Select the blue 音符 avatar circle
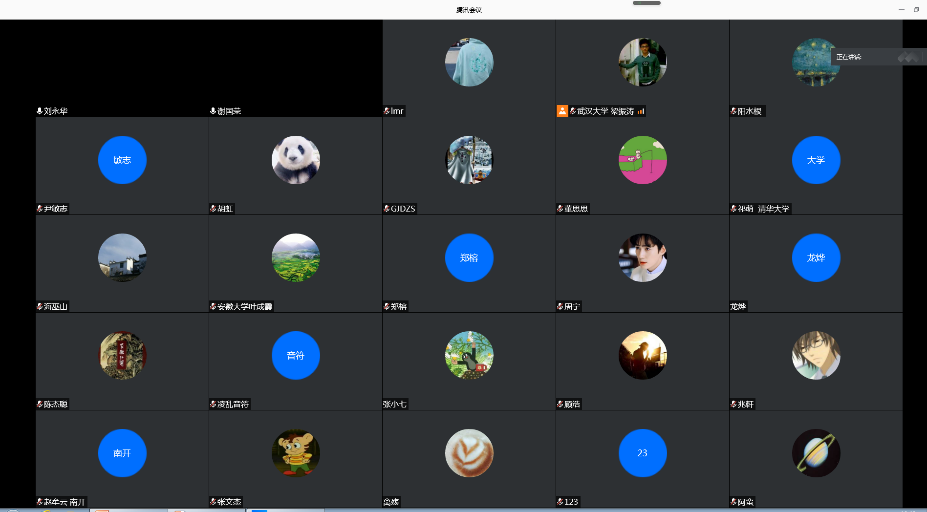 pos(295,355)
